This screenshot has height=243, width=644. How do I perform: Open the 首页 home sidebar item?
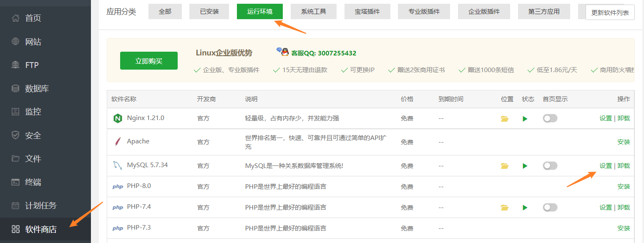click(x=45, y=18)
